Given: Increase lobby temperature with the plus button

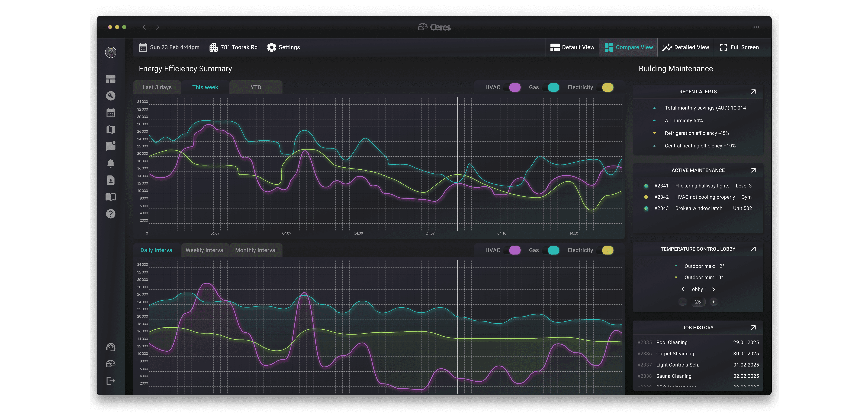Looking at the screenshot, I should pos(713,302).
